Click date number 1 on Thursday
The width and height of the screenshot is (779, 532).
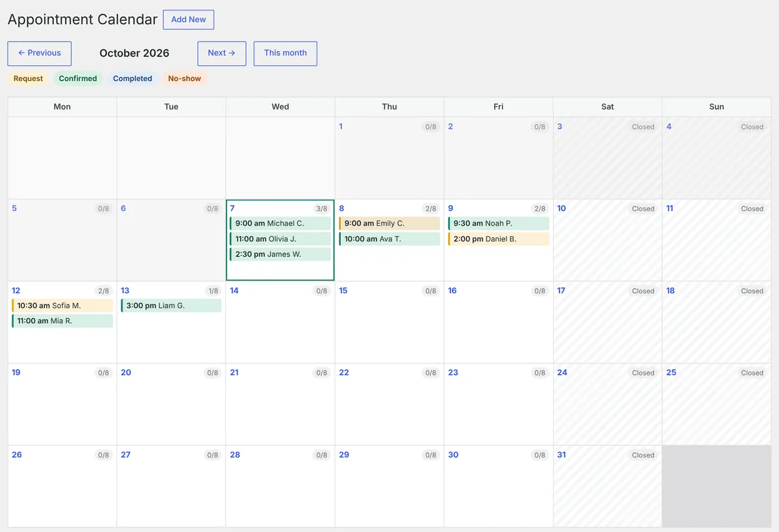(341, 127)
